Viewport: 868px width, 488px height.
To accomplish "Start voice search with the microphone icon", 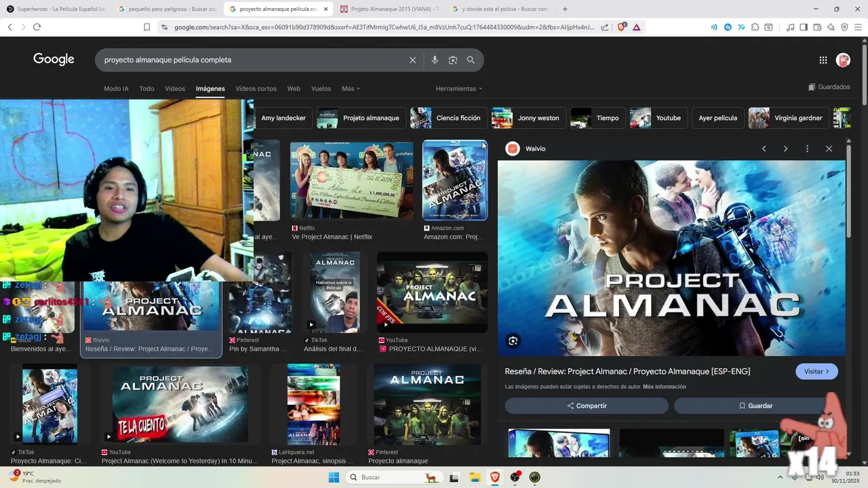I will pyautogui.click(x=435, y=60).
